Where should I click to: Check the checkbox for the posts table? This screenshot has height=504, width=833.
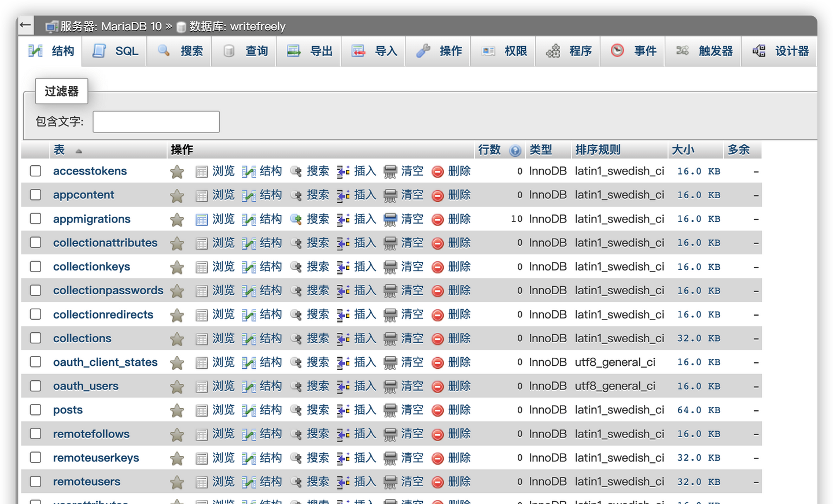35,410
